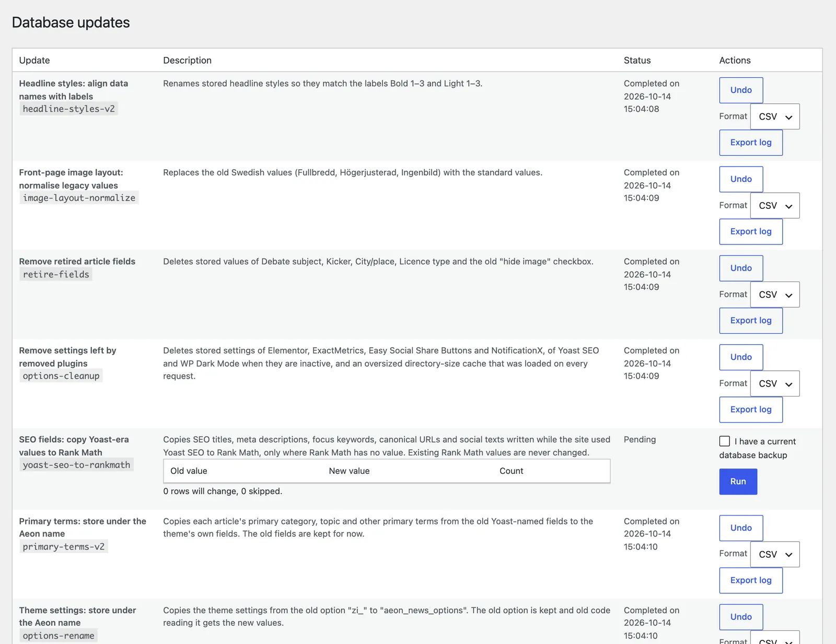
Task: Click the 'Count' preview column header
Action: pyautogui.click(x=511, y=471)
